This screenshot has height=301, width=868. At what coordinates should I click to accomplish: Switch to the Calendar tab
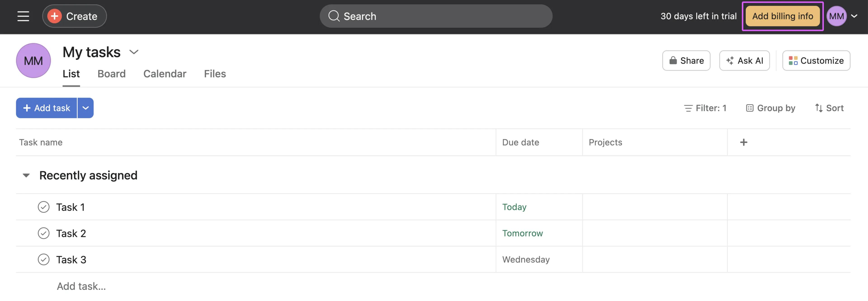click(x=165, y=74)
